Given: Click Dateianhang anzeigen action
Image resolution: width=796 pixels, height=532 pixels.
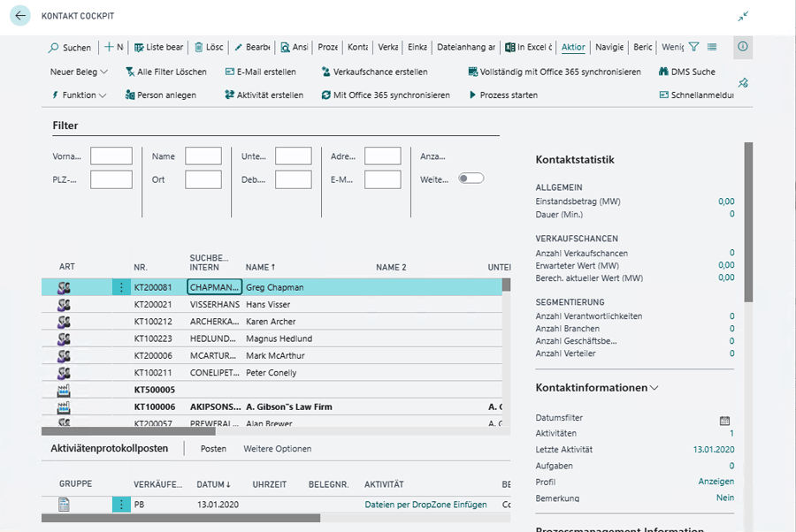Looking at the screenshot, I should (x=466, y=47).
